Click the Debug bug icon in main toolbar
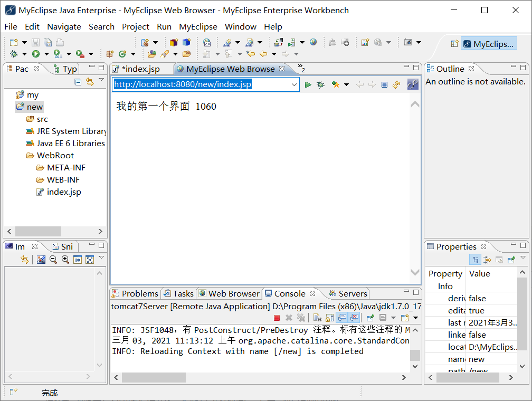 pos(14,54)
